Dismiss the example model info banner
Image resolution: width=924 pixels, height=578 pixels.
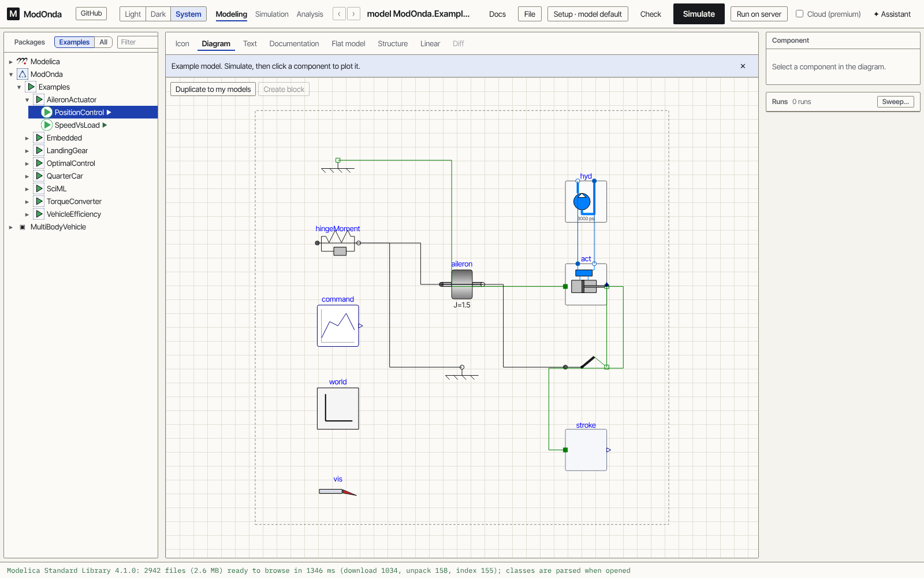743,66
